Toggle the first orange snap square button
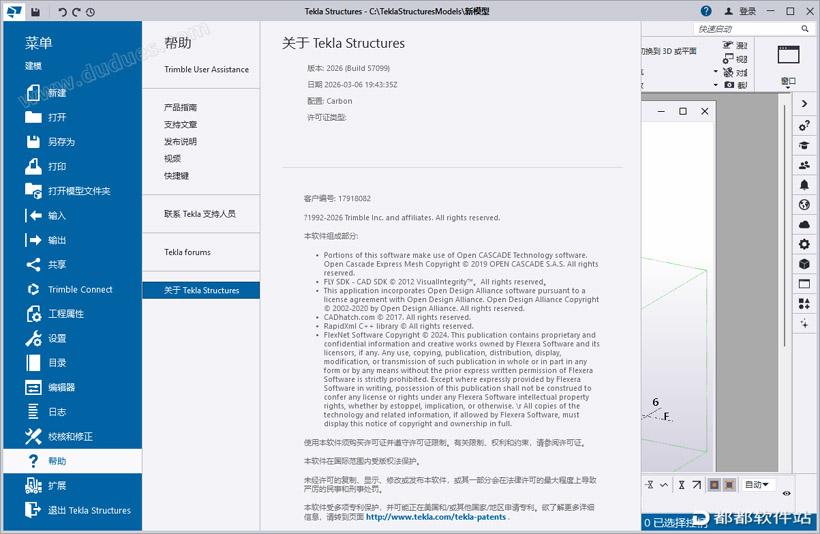This screenshot has height=534, width=820. 714,485
